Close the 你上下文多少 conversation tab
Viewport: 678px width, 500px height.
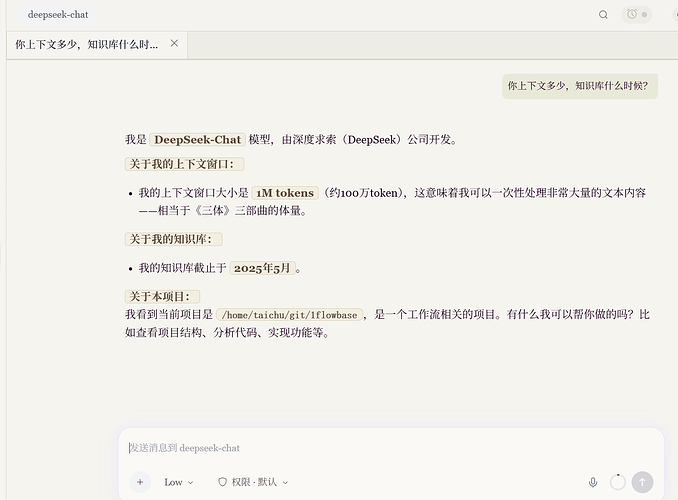point(174,43)
